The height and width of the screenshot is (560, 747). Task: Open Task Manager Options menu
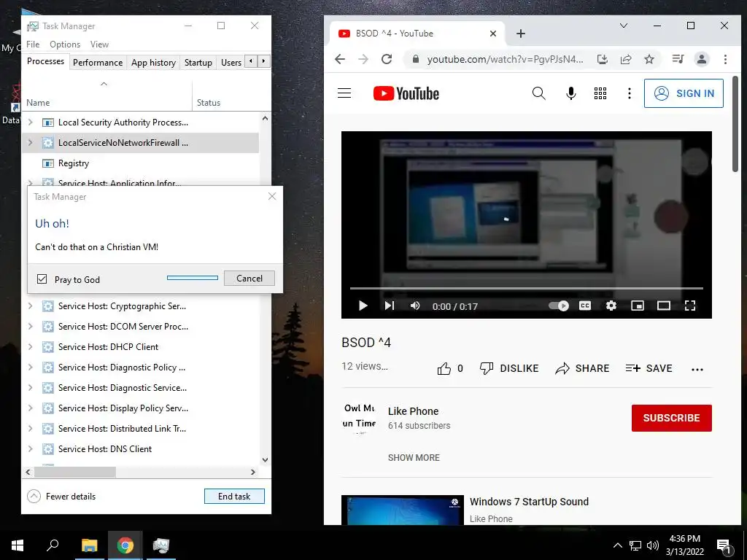click(65, 44)
